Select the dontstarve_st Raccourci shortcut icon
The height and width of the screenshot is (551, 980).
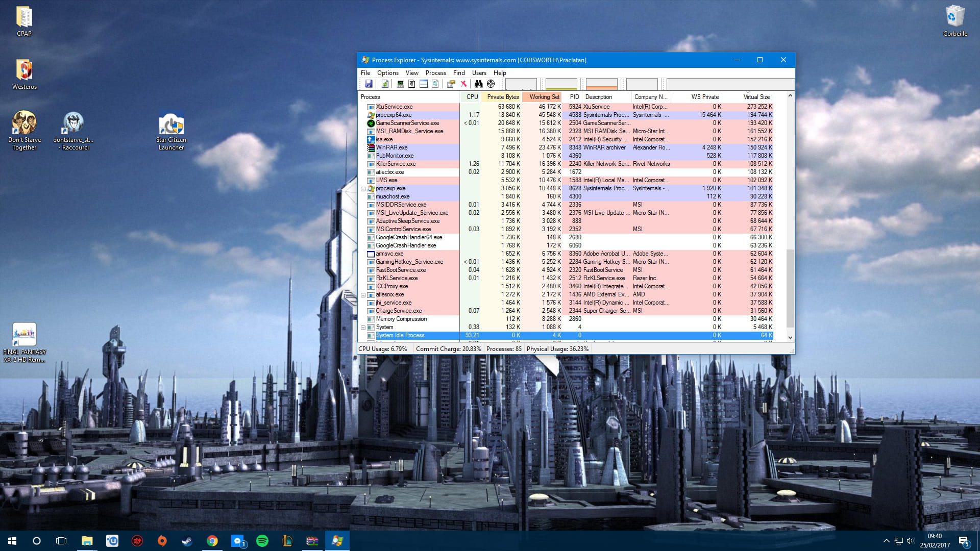pyautogui.click(x=73, y=131)
